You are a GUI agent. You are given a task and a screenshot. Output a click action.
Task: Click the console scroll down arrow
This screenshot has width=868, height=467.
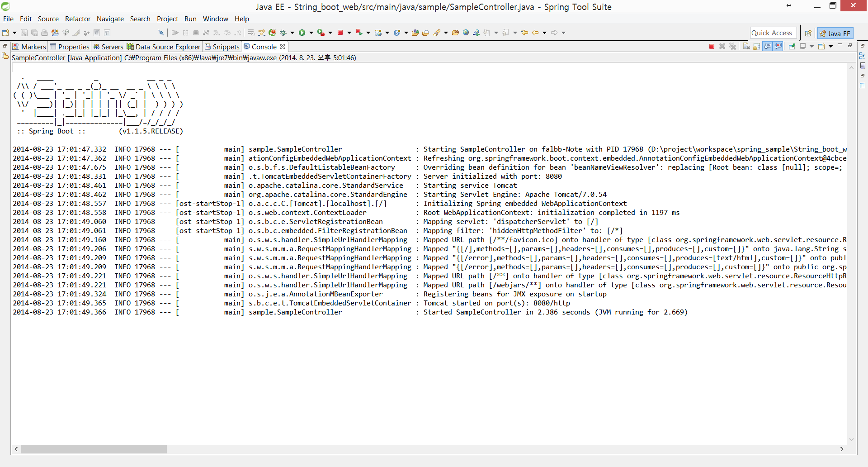tap(851, 439)
